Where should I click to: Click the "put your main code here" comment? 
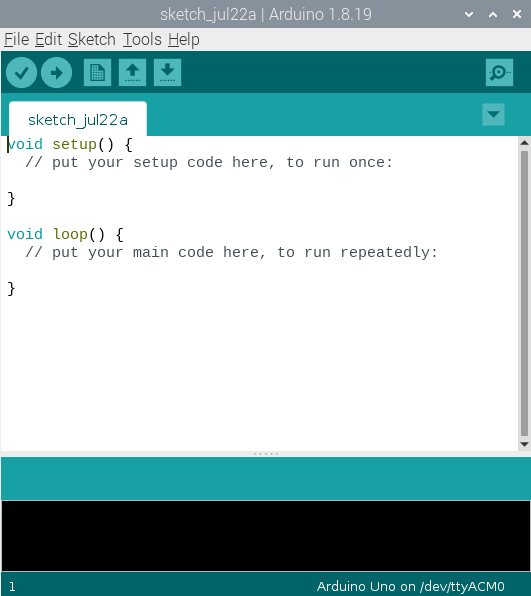231,252
